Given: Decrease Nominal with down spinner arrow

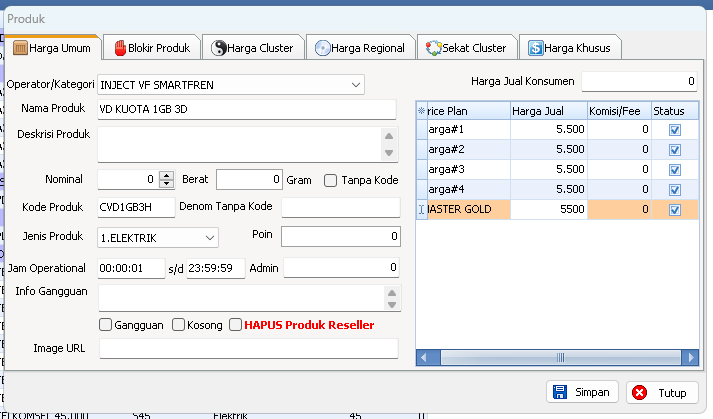Looking at the screenshot, I should (167, 183).
